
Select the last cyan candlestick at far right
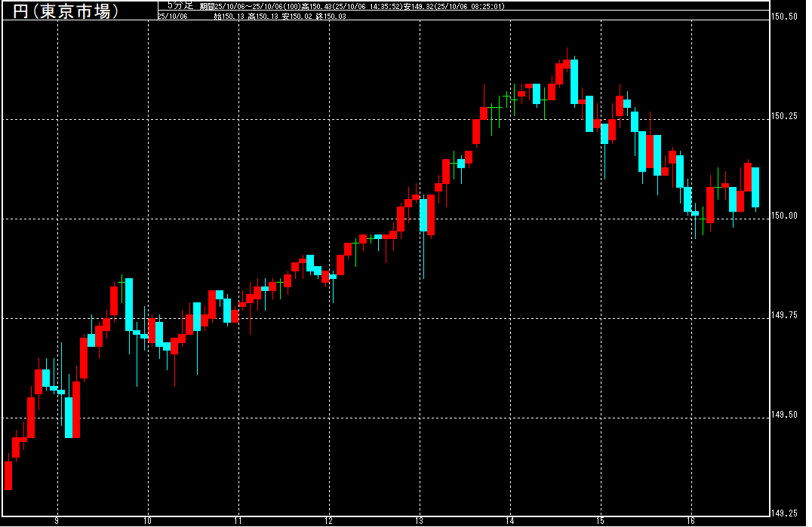pos(755,187)
